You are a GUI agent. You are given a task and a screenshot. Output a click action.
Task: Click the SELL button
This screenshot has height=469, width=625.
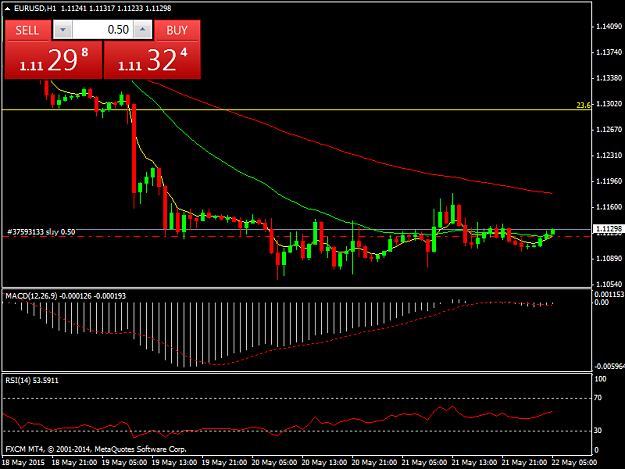tap(28, 30)
